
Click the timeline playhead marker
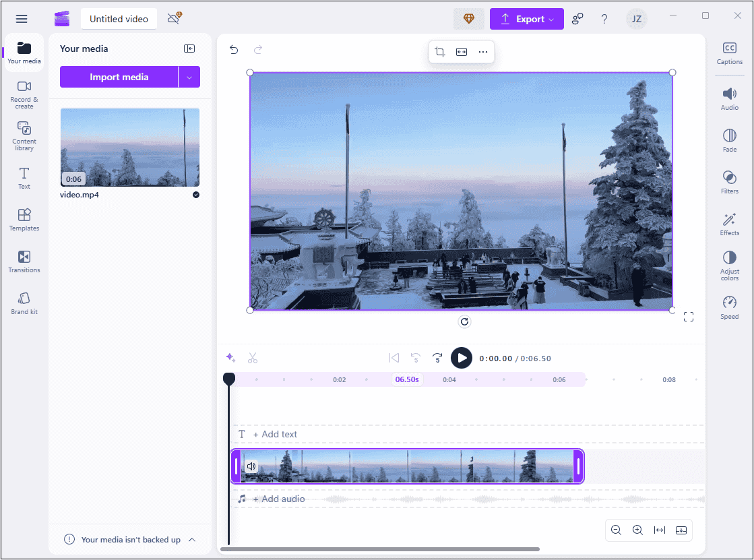pos(229,379)
